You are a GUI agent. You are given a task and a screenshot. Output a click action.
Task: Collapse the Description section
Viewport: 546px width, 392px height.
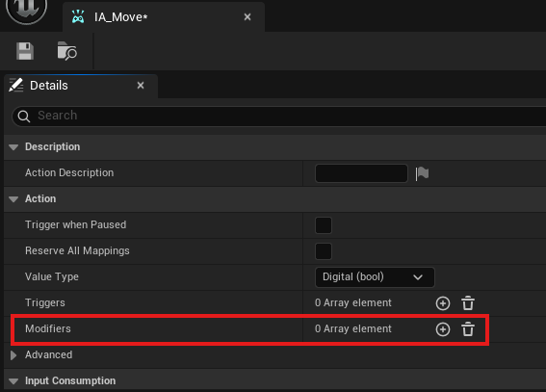pyautogui.click(x=13, y=147)
